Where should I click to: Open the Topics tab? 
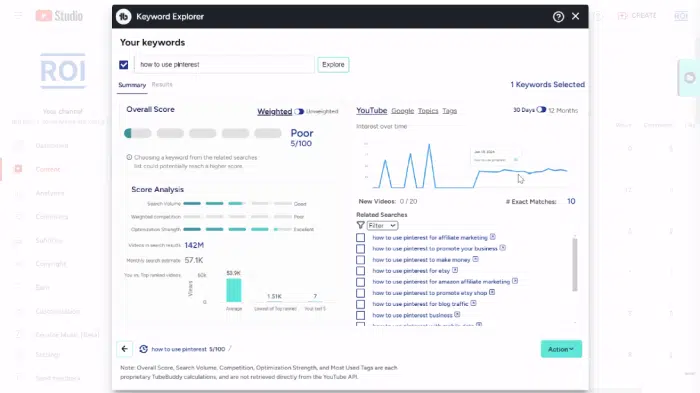pos(428,111)
